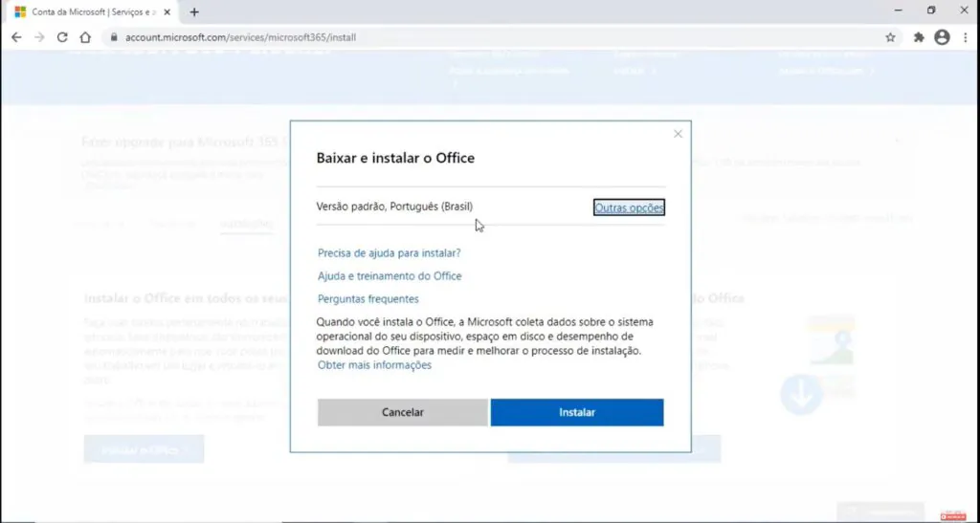
Task: Open Chrome three-dot menu
Action: 965,37
